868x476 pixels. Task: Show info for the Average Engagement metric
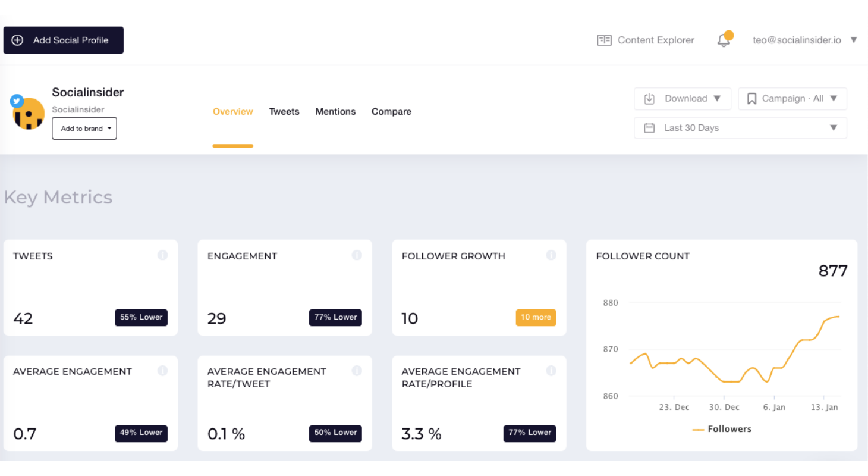coord(162,371)
